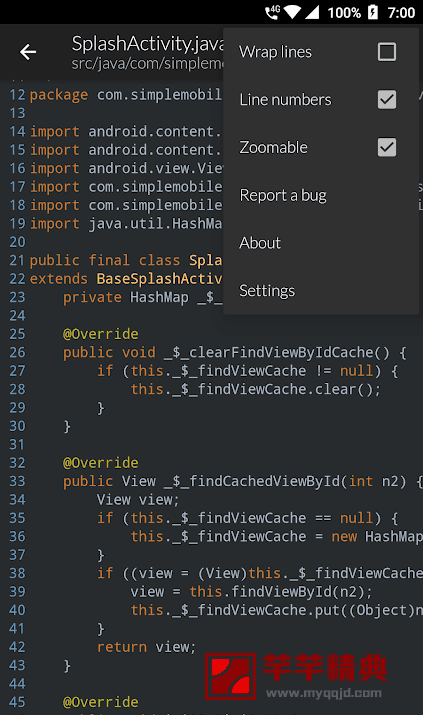Tap line 28 findViewCache.clear() call

[x=255, y=389]
